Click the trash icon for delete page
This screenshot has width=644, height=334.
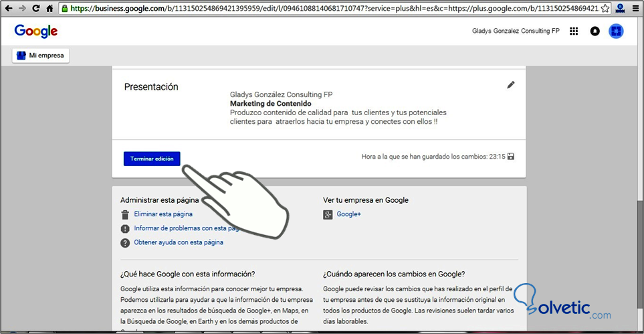(125, 214)
